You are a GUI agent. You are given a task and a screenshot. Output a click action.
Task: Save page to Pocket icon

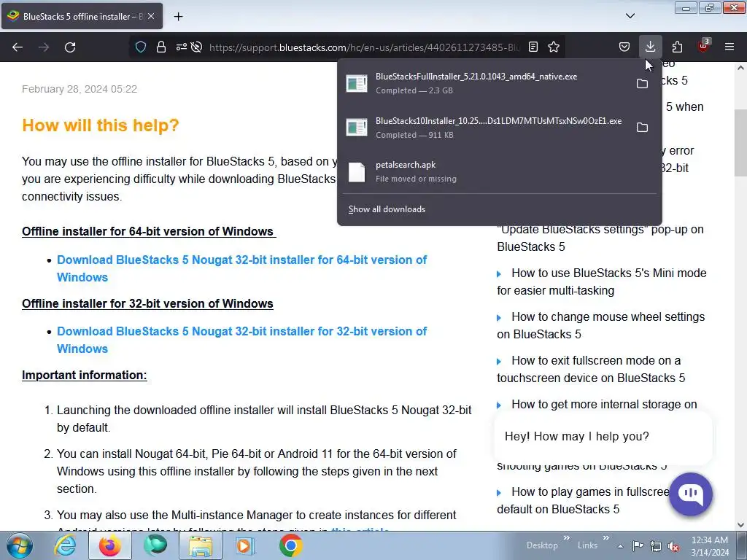(x=624, y=47)
